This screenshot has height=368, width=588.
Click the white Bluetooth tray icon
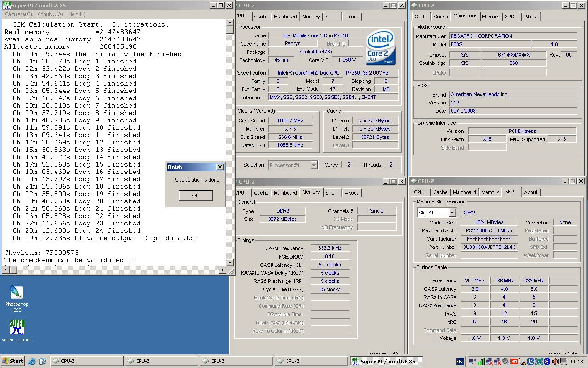point(547,361)
